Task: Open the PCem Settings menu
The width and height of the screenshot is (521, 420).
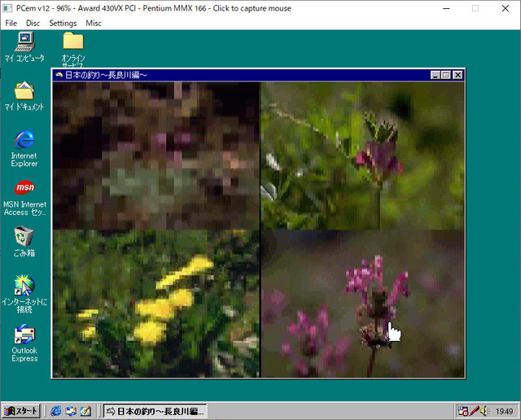Action: [63, 24]
